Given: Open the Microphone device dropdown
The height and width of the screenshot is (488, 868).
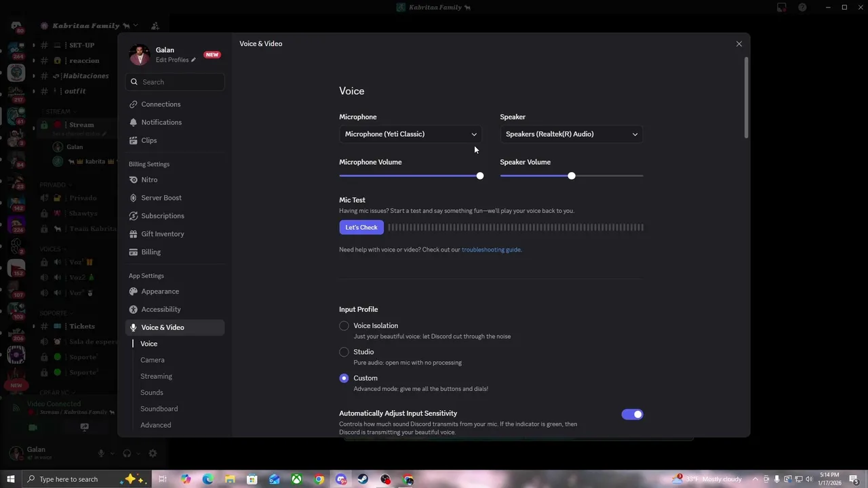Looking at the screenshot, I should pos(410,134).
